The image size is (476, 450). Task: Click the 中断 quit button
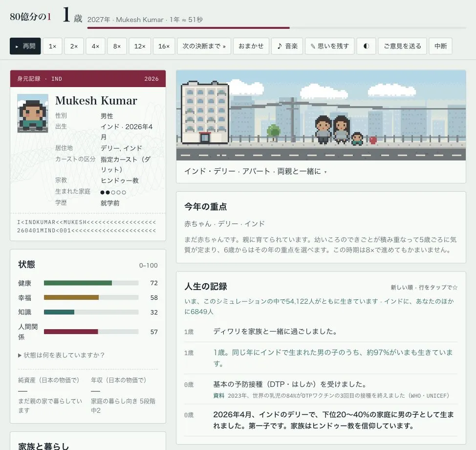440,46
